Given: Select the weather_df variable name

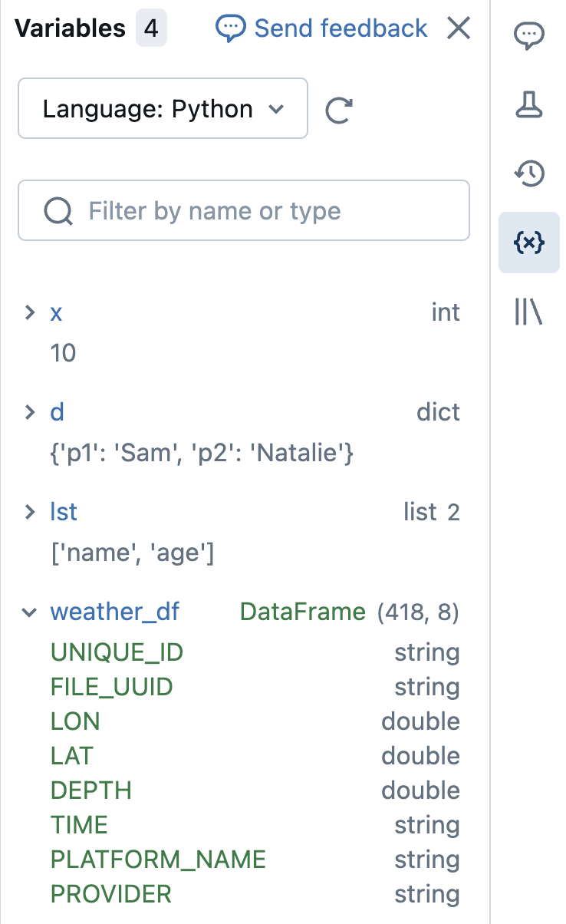Looking at the screenshot, I should point(115,612).
